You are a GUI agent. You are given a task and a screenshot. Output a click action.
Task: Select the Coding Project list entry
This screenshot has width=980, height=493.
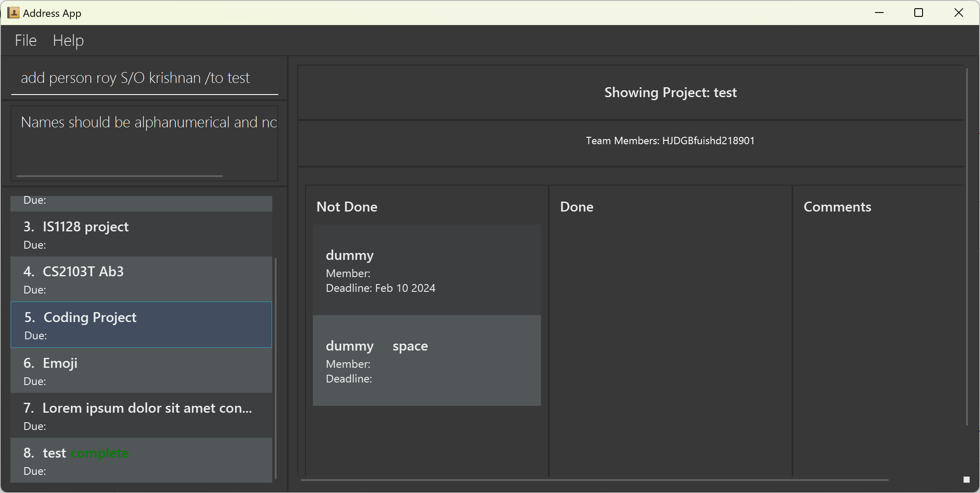[141, 325]
